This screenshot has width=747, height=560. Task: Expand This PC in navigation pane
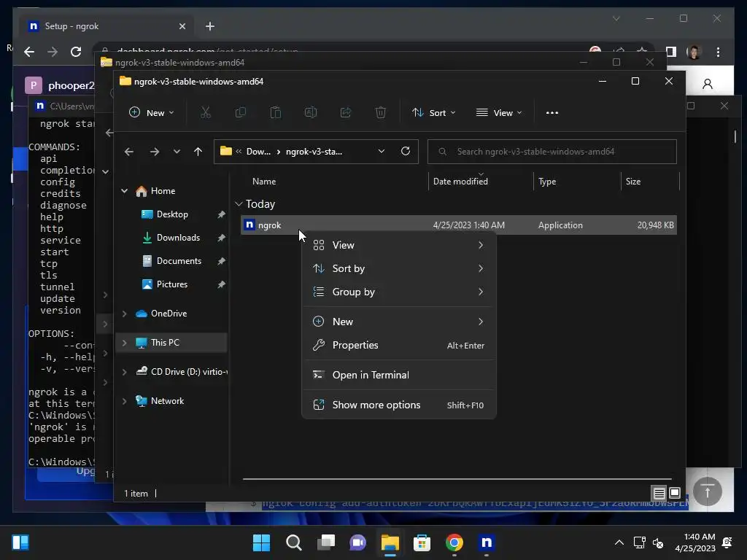(x=124, y=343)
